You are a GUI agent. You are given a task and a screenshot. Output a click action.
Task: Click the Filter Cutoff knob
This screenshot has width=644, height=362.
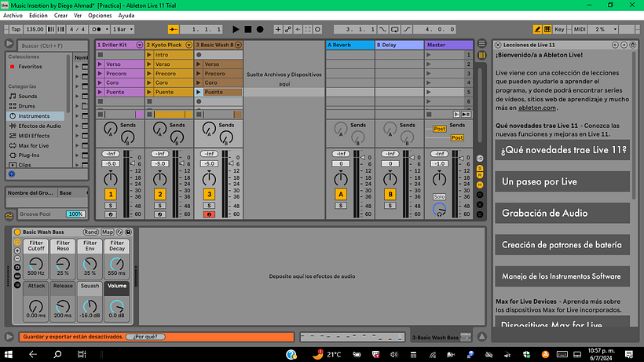pyautogui.click(x=35, y=264)
